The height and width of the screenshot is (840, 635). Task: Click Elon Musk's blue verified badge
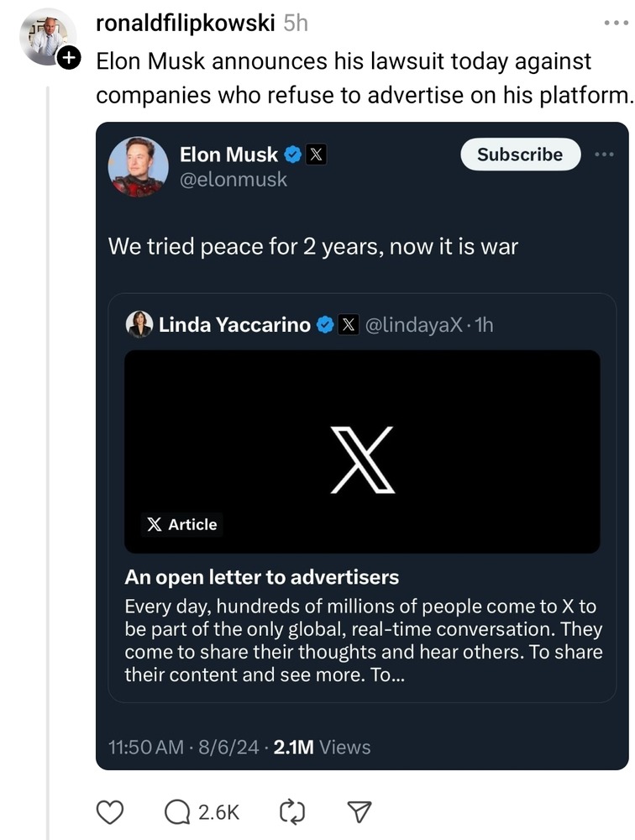pos(292,155)
